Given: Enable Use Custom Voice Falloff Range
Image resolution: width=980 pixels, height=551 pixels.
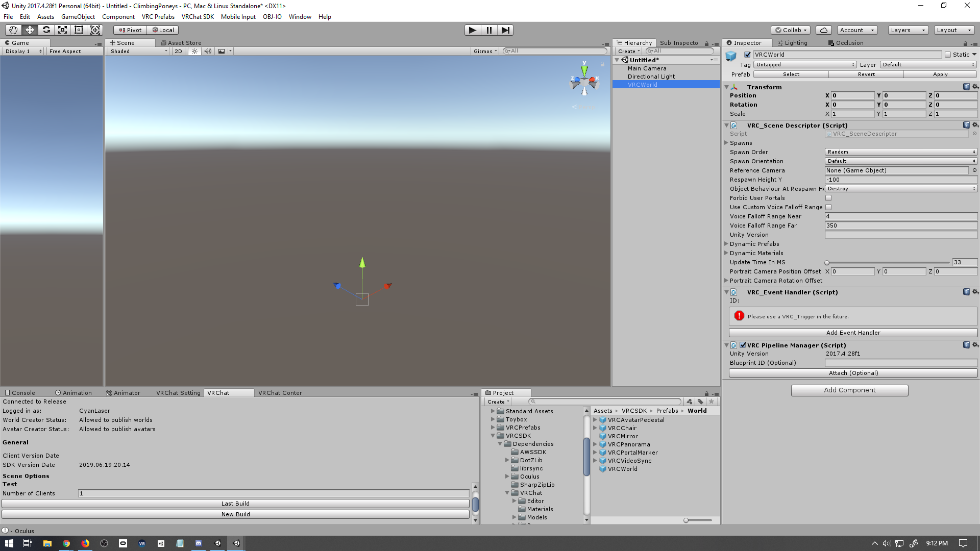Looking at the screenshot, I should click(x=828, y=207).
